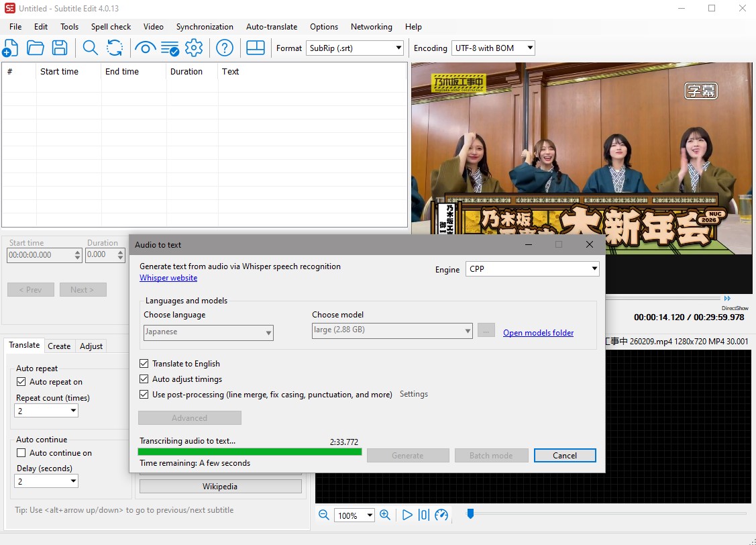The height and width of the screenshot is (545, 756).
Task: Expand the Encoding UTF-8 with BOM dropdown
Action: click(x=493, y=48)
